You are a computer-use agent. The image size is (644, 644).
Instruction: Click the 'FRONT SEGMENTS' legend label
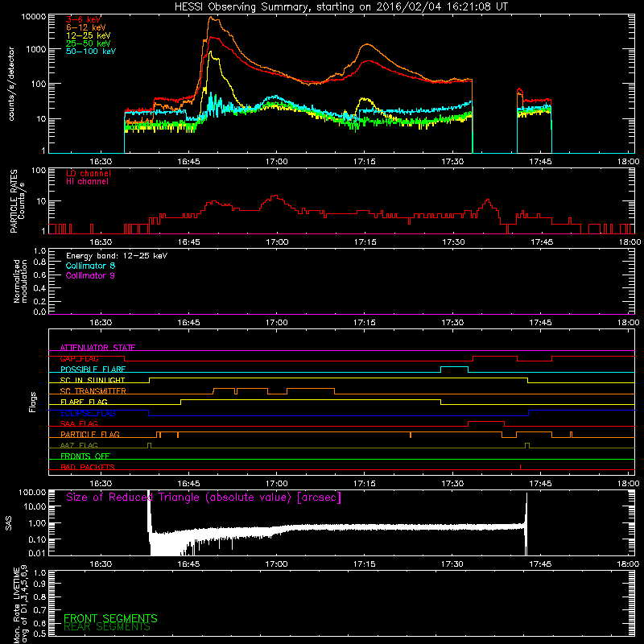110,618
